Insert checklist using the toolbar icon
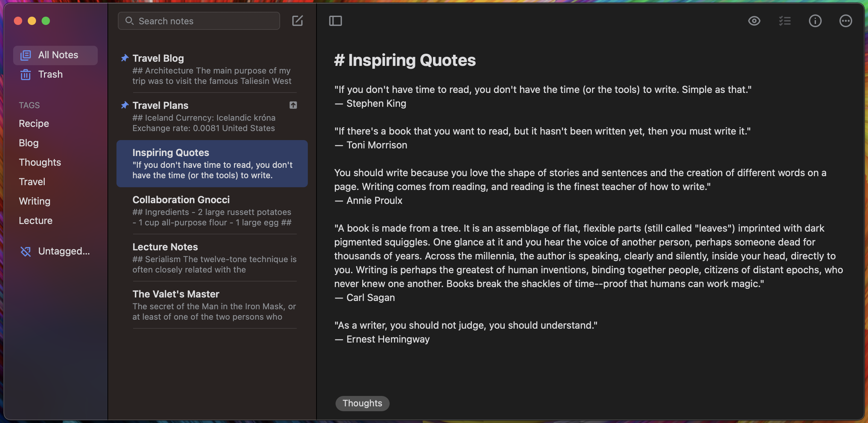The image size is (868, 423). 784,21
